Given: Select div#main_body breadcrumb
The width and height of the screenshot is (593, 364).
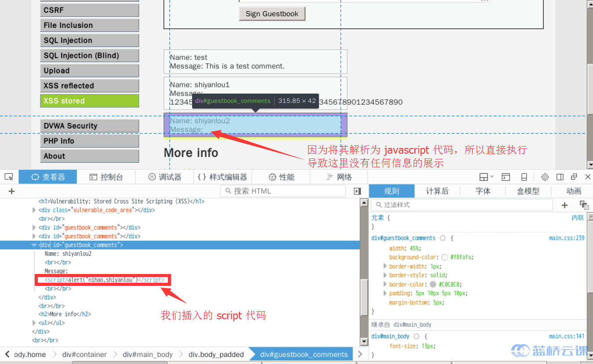Looking at the screenshot, I should (x=148, y=354).
